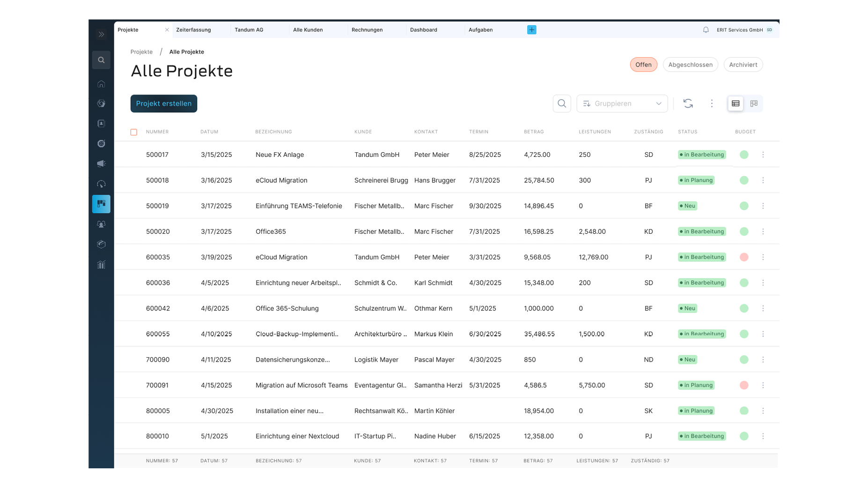Click the green budget indicator for project 500017
The image size is (868, 488).
point(744,155)
